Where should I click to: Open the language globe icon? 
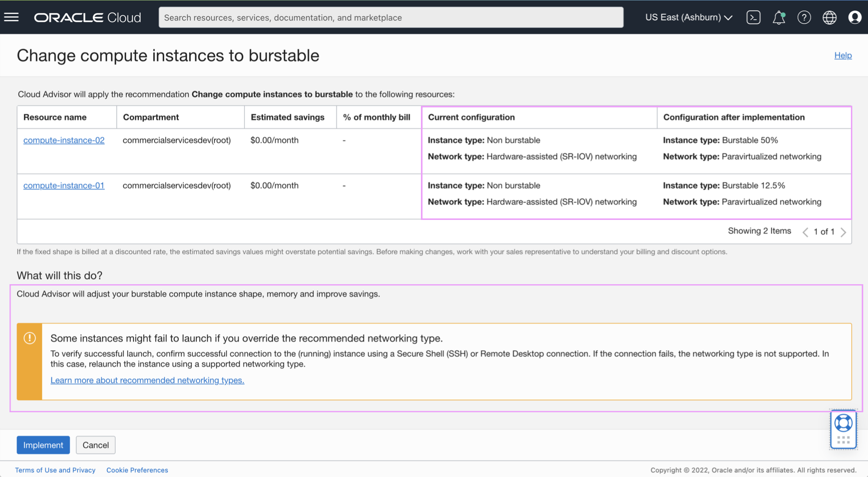(x=829, y=17)
